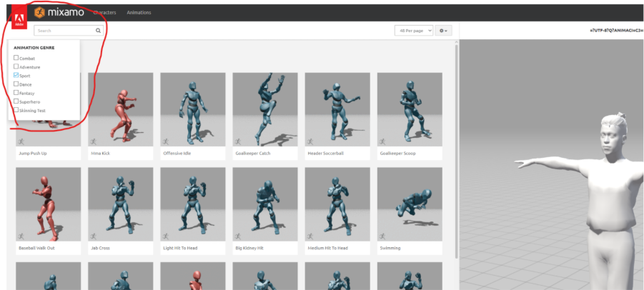
Task: Click running-figure icon on Offensive Idle thumbnail
Action: 166,141
